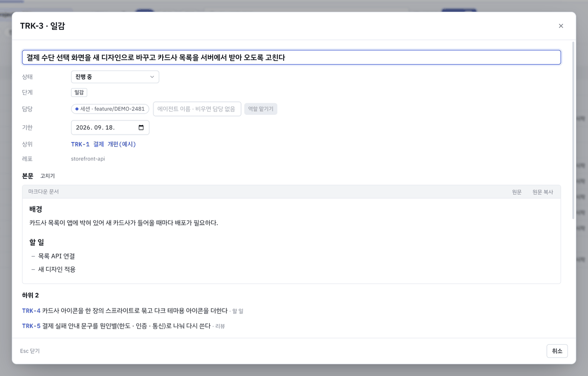Click the 원문 복사 button
The height and width of the screenshot is (376, 588).
pos(543,192)
